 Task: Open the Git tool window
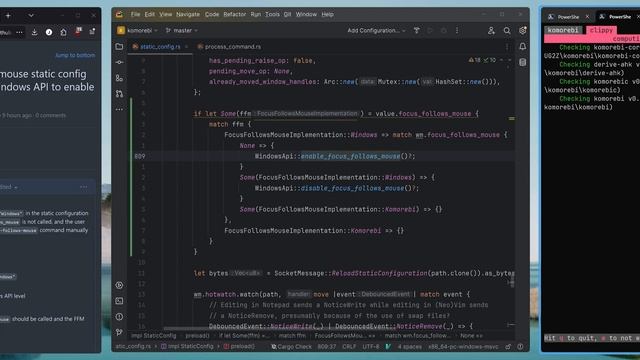(x=119, y=332)
